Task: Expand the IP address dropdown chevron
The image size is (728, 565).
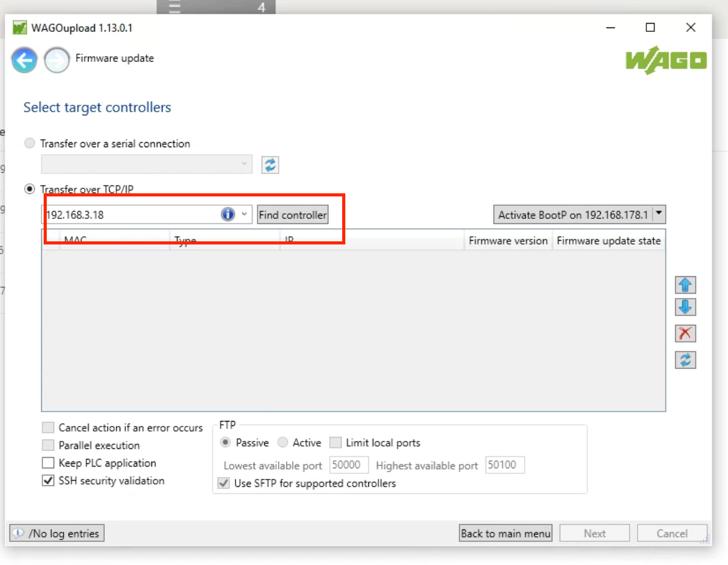Action: pyautogui.click(x=244, y=215)
